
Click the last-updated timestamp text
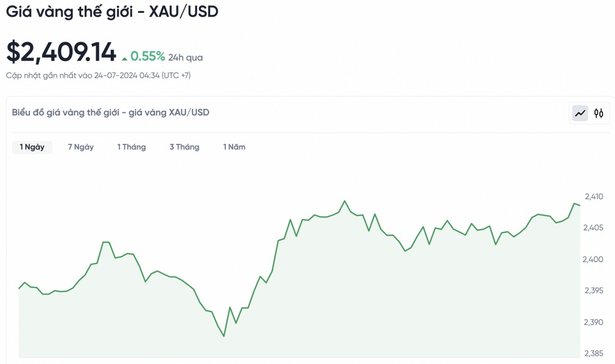click(98, 76)
